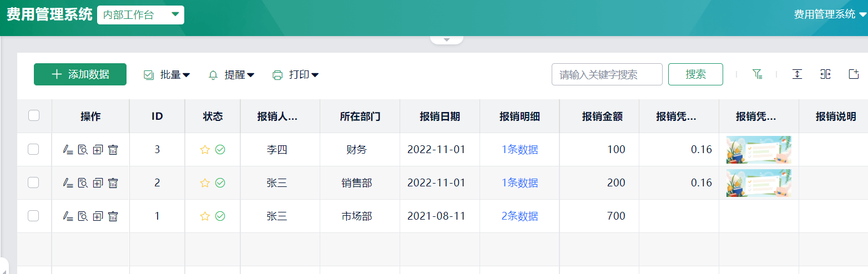The image size is (868, 274).
Task: Check the checkbox for the 李四 row
Action: point(33,149)
